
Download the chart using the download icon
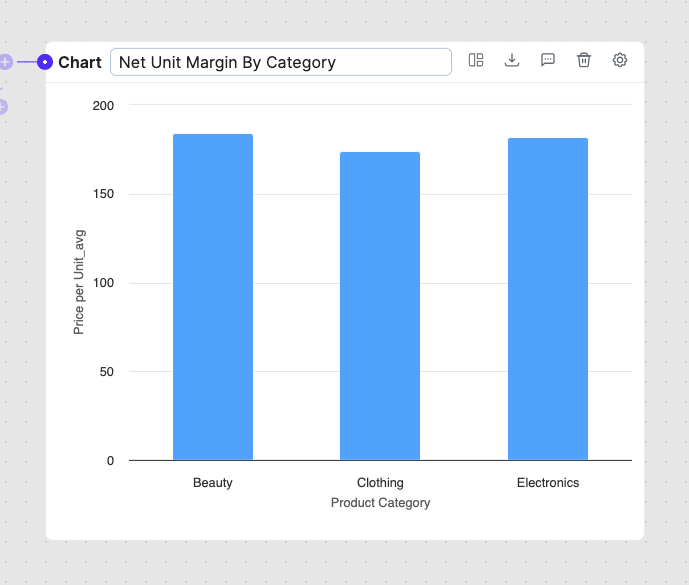click(x=512, y=60)
